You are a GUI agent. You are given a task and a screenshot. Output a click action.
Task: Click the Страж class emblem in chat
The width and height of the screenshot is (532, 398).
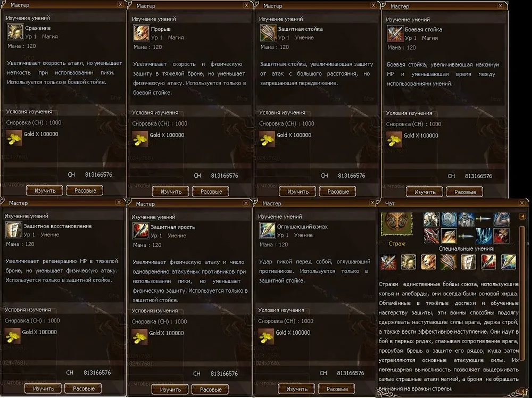397,224
